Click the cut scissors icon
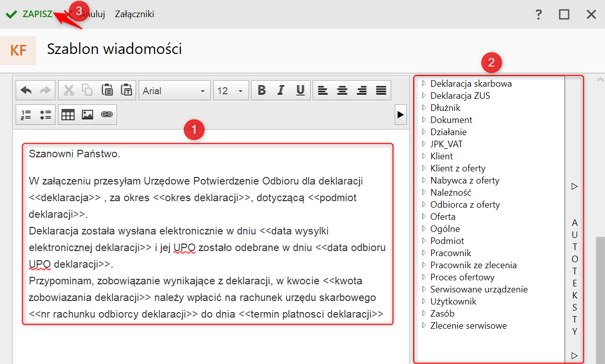Image resolution: width=605 pixels, height=364 pixels. coord(69,91)
